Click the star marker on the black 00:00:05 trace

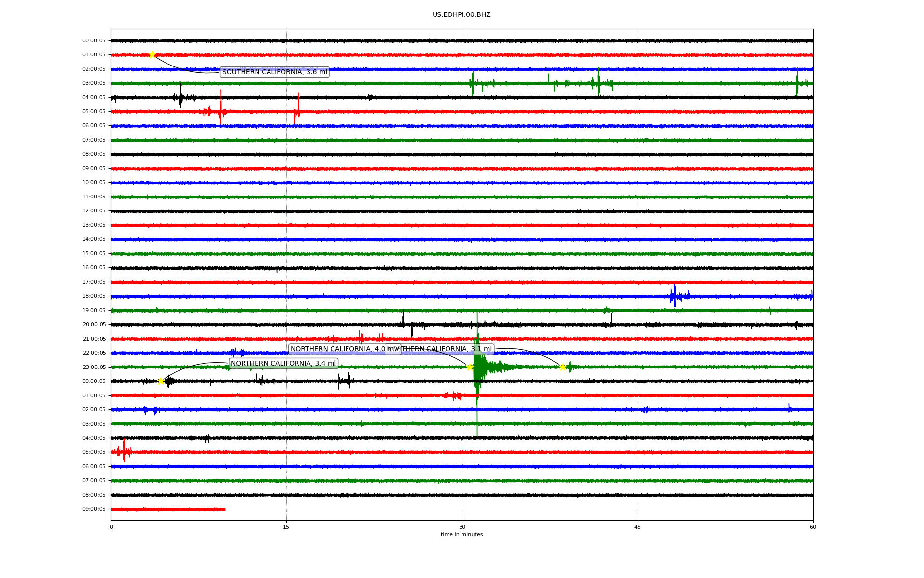click(x=161, y=381)
